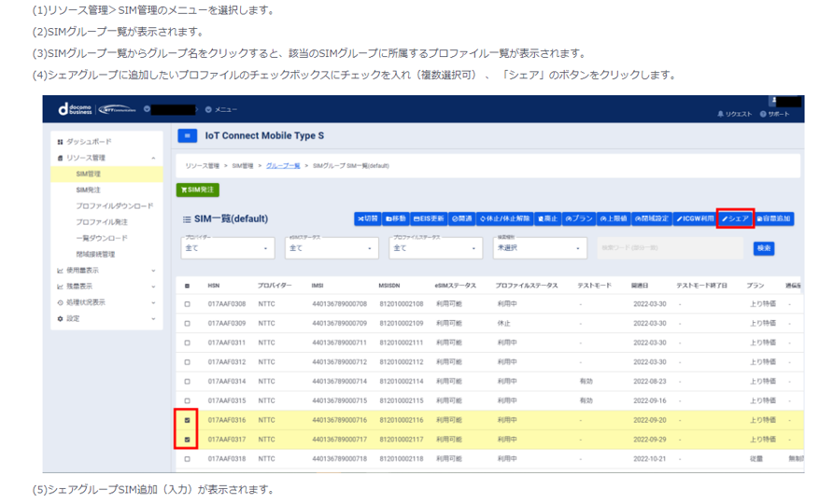Expand the 使用量表示 sidebar section
This screenshot has width=819, height=504.
[x=103, y=270]
